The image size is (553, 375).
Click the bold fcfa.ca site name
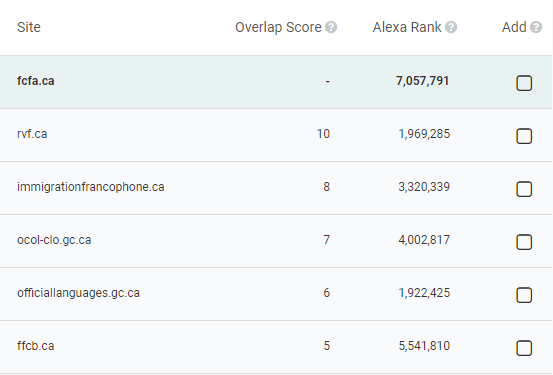36,81
